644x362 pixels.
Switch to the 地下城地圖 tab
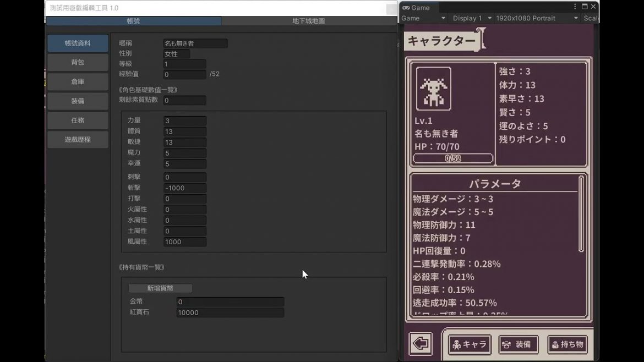(x=308, y=21)
